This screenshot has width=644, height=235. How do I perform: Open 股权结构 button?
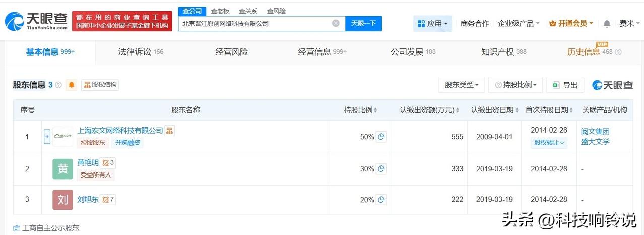tap(100, 85)
